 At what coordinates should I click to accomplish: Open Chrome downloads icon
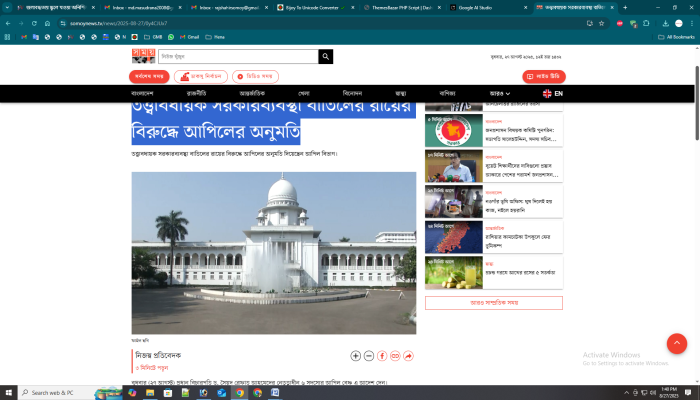click(665, 23)
